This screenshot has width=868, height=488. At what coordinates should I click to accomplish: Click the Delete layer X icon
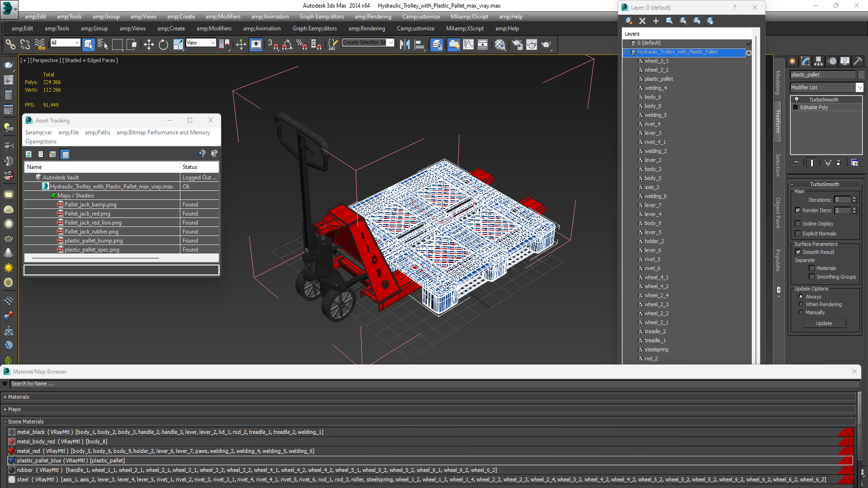(x=642, y=21)
